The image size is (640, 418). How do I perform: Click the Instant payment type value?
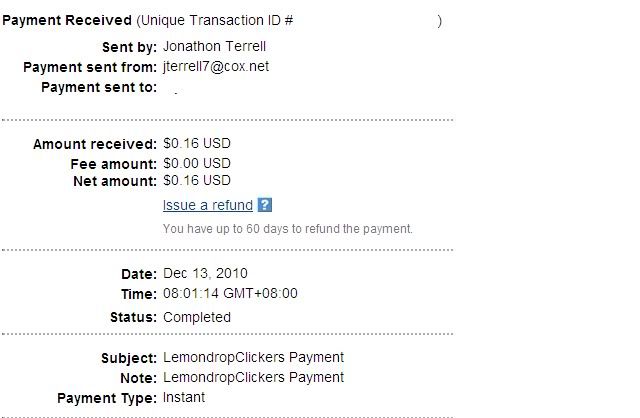[x=184, y=398]
